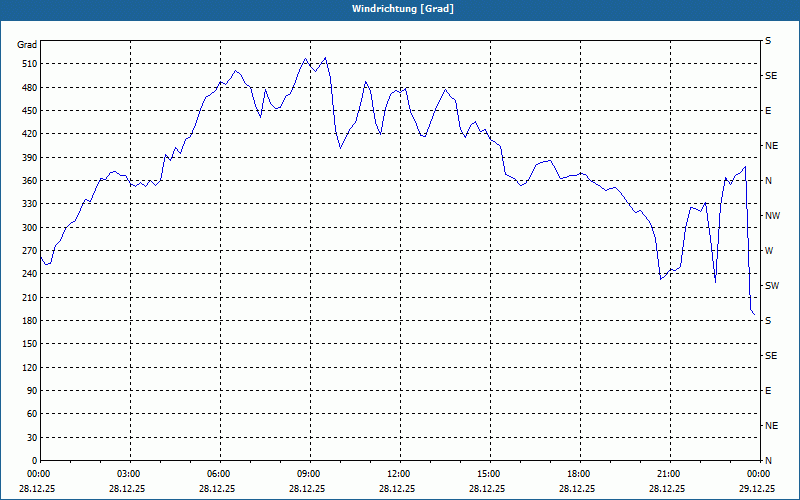Click the E compass label level with 90
The image size is (800, 500).
coord(768,391)
